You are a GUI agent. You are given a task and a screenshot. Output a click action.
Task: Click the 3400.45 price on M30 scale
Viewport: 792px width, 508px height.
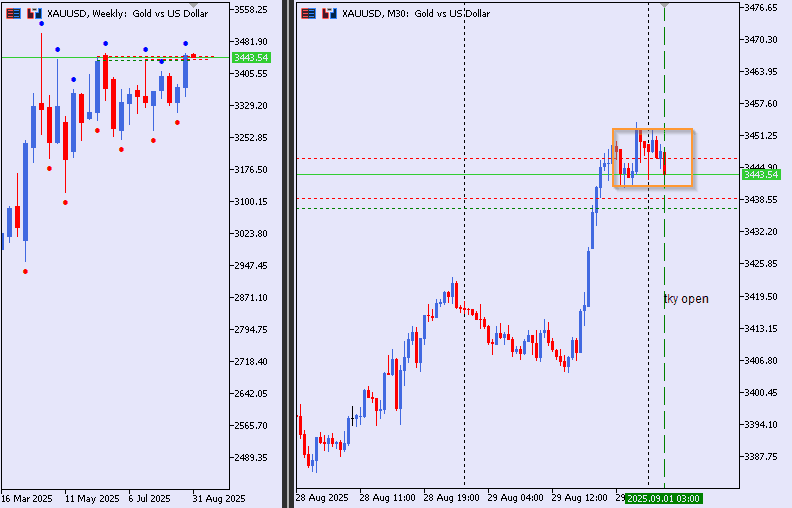(761, 393)
